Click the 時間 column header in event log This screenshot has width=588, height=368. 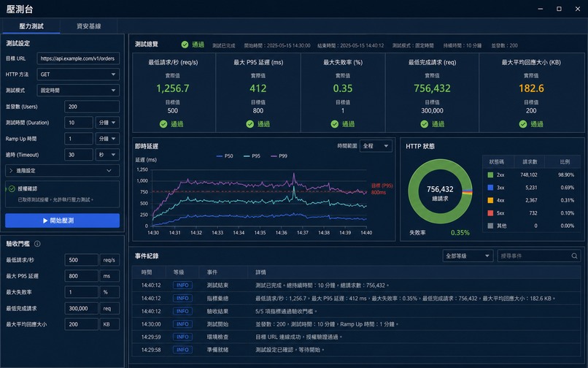[147, 272]
